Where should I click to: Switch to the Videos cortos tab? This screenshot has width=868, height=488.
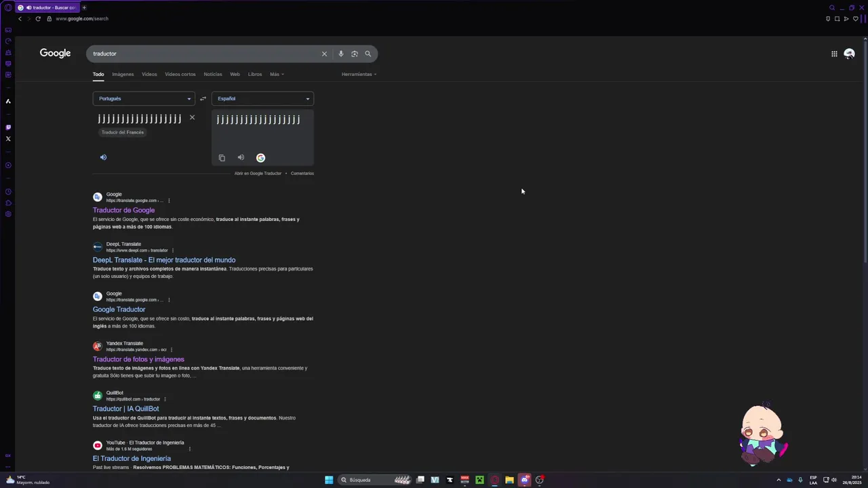point(180,74)
